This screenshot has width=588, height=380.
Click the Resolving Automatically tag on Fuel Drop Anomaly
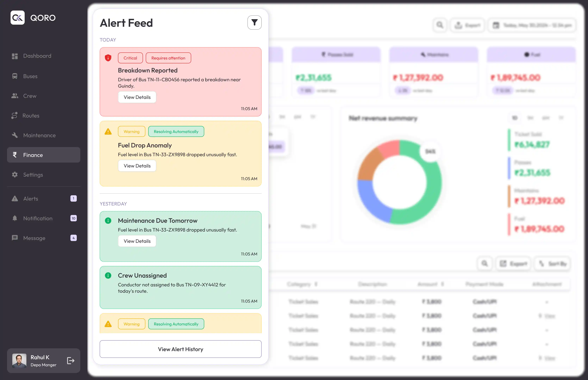click(176, 132)
